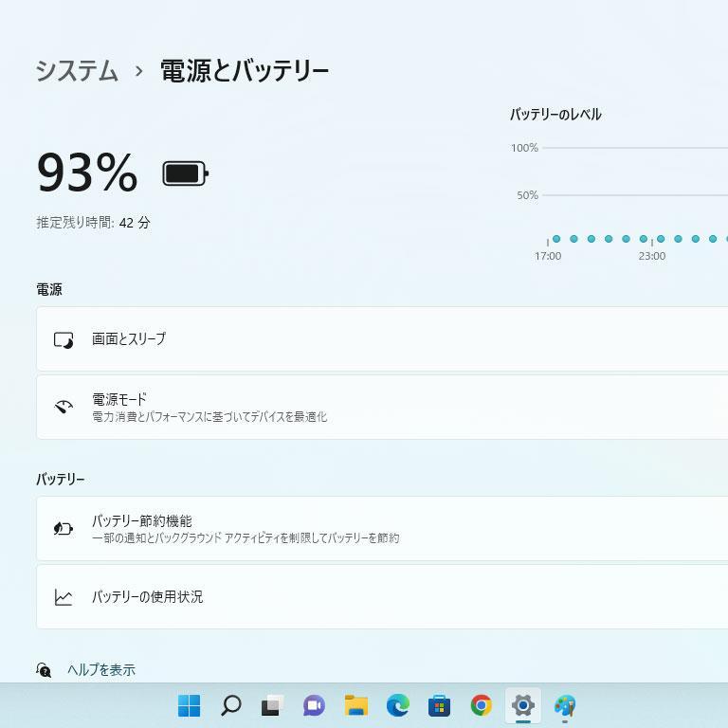Click the power mode gauge icon

64,408
